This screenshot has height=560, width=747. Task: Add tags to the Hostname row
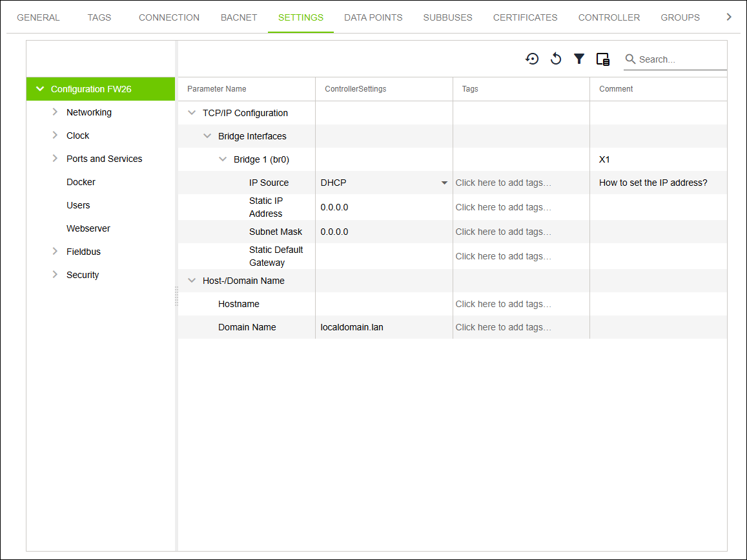[x=503, y=304]
